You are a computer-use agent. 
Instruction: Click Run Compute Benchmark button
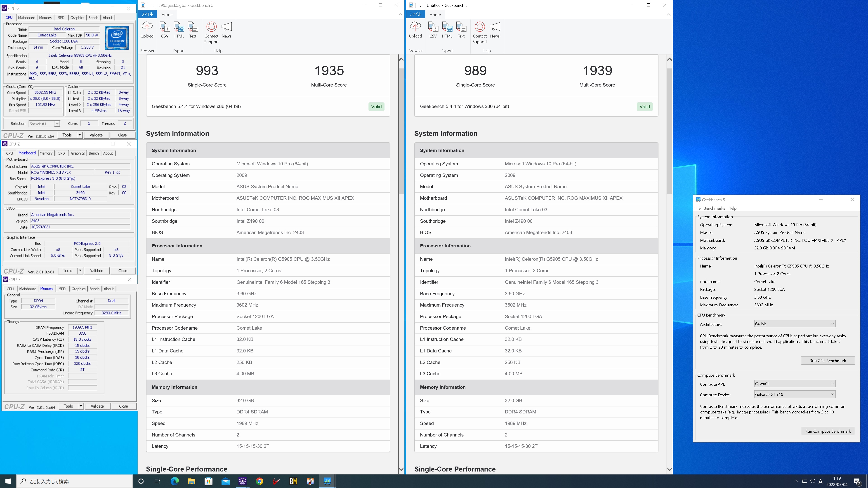click(x=828, y=431)
